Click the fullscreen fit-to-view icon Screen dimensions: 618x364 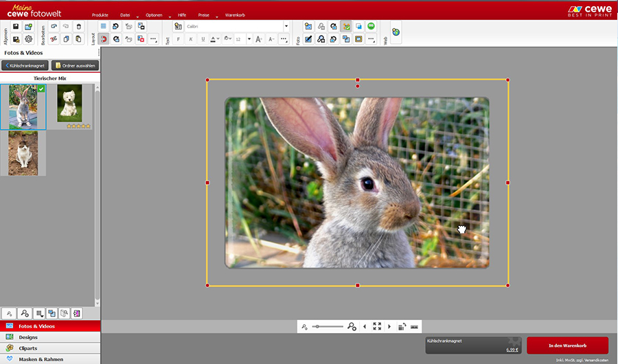tap(377, 327)
